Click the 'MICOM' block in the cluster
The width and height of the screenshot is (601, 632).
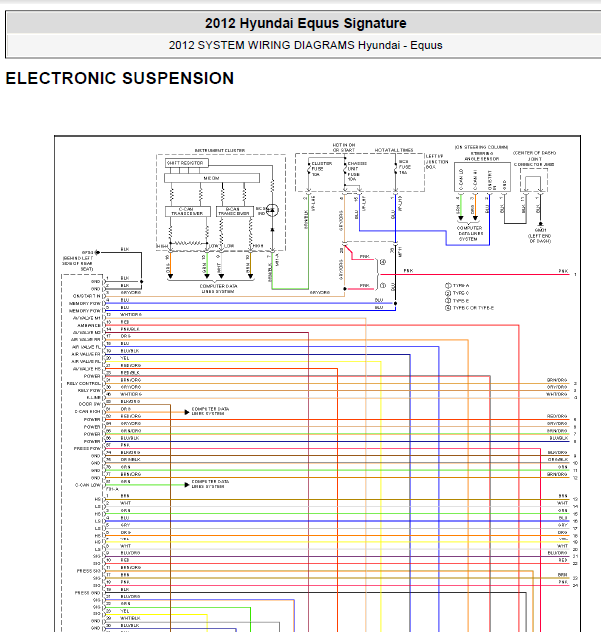click(x=212, y=178)
